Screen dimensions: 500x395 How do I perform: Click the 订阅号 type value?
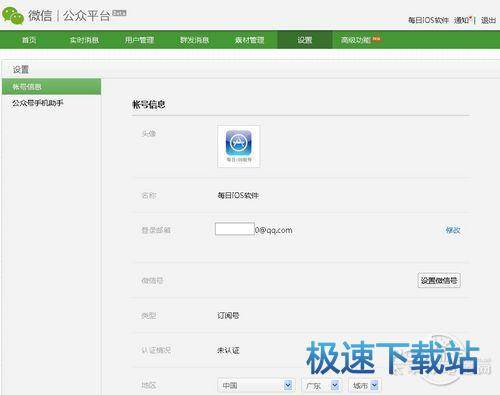(228, 315)
